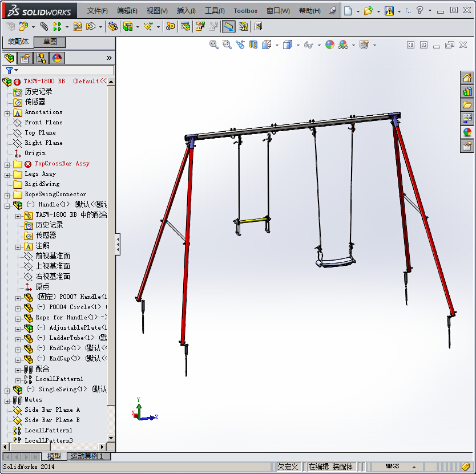Select Side Bar Plane A item
Viewport: 476px width, 474px height.
[52, 410]
